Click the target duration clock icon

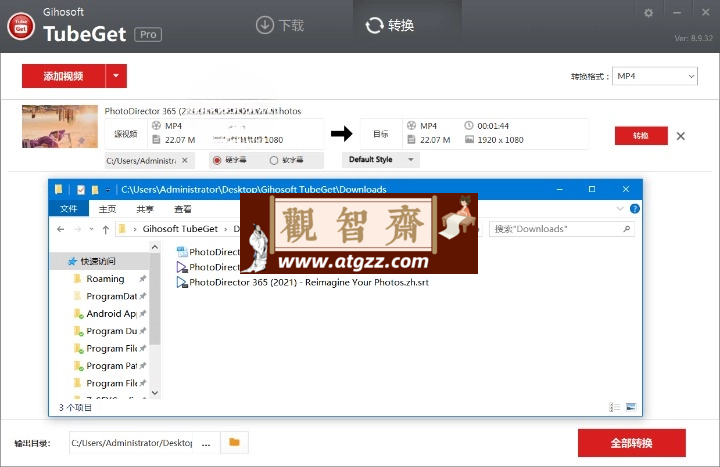(469, 125)
